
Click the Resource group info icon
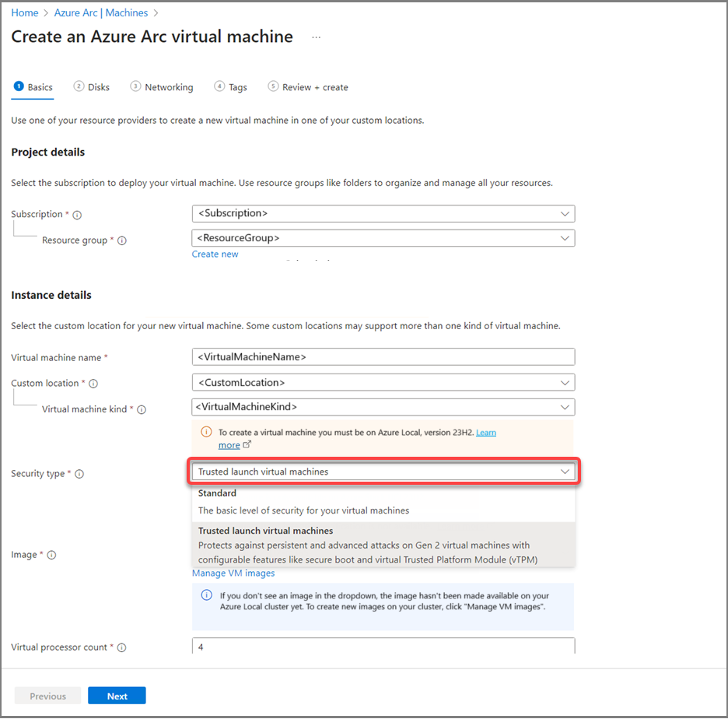click(122, 240)
